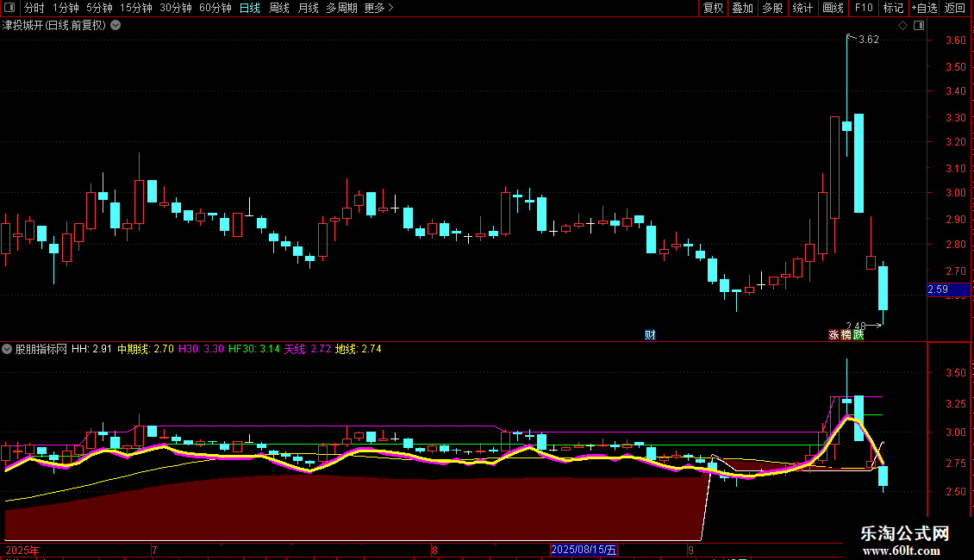
Task: Click the 3.62 high price label
Action: pyautogui.click(x=868, y=40)
